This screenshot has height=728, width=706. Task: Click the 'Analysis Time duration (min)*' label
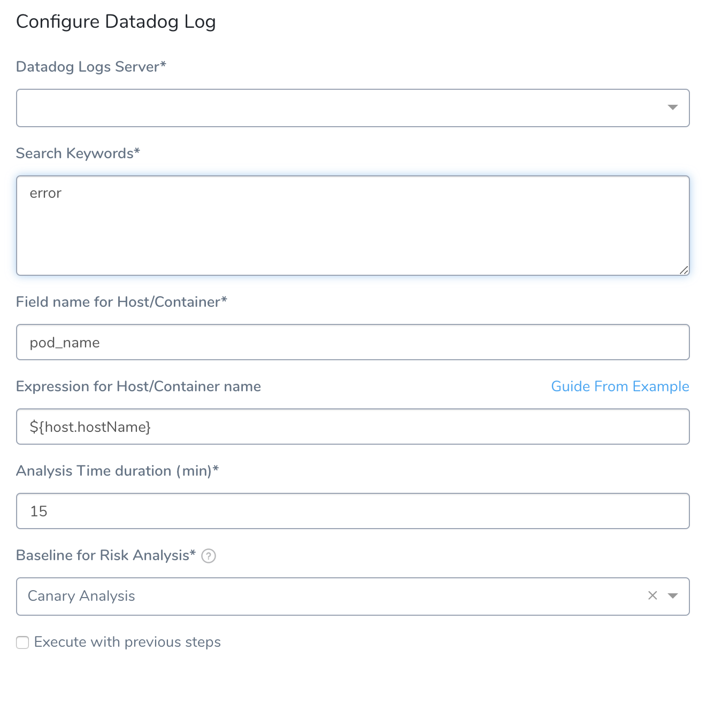point(118,471)
